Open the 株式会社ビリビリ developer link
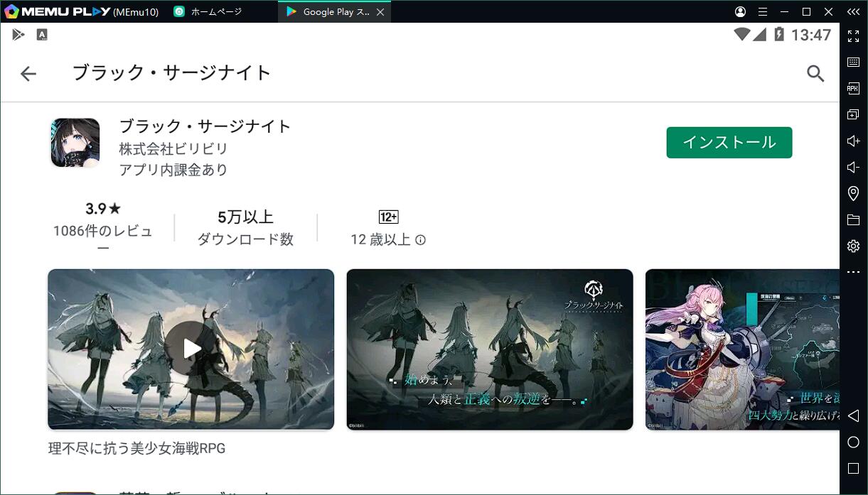 coord(173,149)
